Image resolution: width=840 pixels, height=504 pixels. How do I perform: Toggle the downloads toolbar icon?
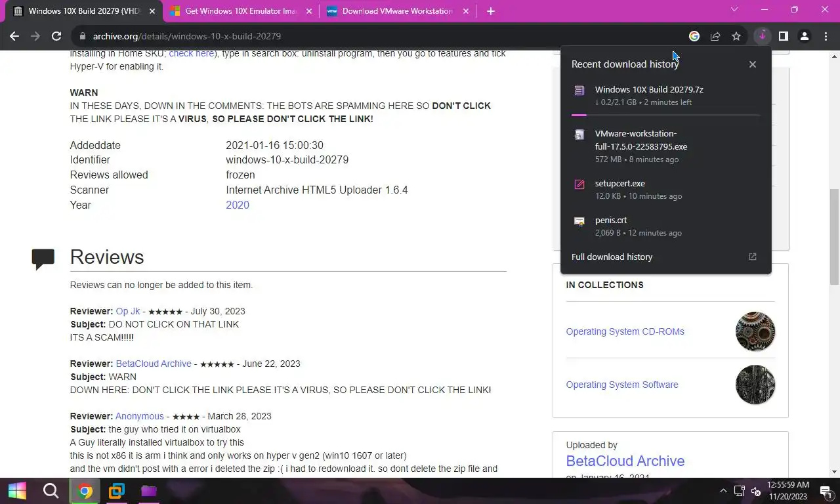(762, 36)
